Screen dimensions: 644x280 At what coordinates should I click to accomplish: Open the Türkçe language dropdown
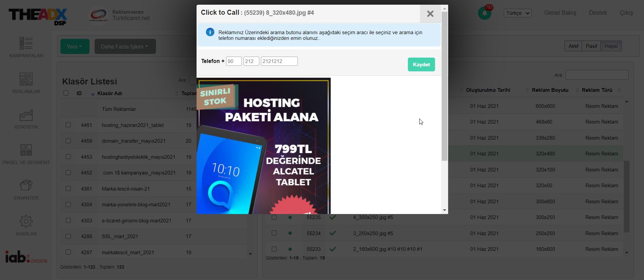click(518, 13)
